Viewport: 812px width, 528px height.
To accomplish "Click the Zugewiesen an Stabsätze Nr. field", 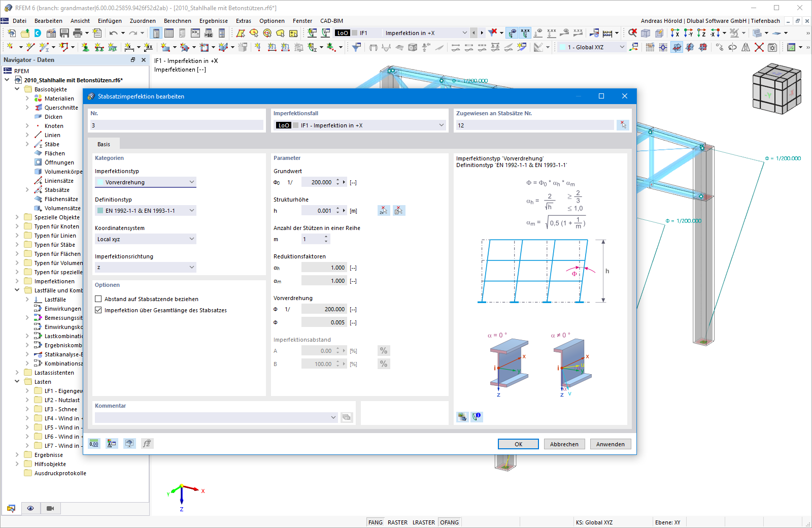I will [534, 125].
